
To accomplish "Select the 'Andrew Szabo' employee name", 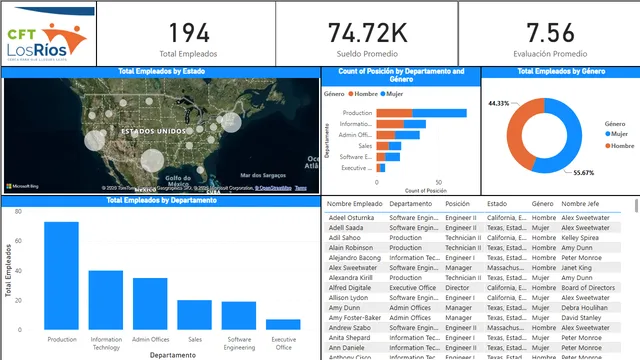I will (350, 328).
